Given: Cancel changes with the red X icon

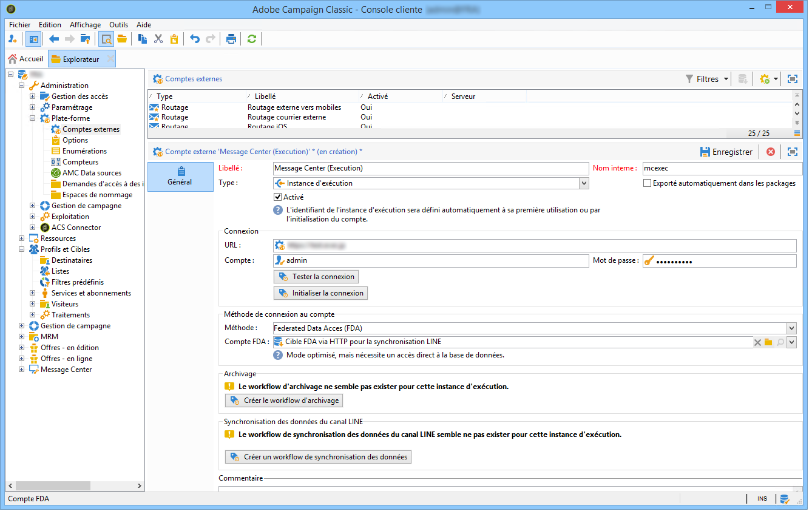Looking at the screenshot, I should (x=771, y=152).
